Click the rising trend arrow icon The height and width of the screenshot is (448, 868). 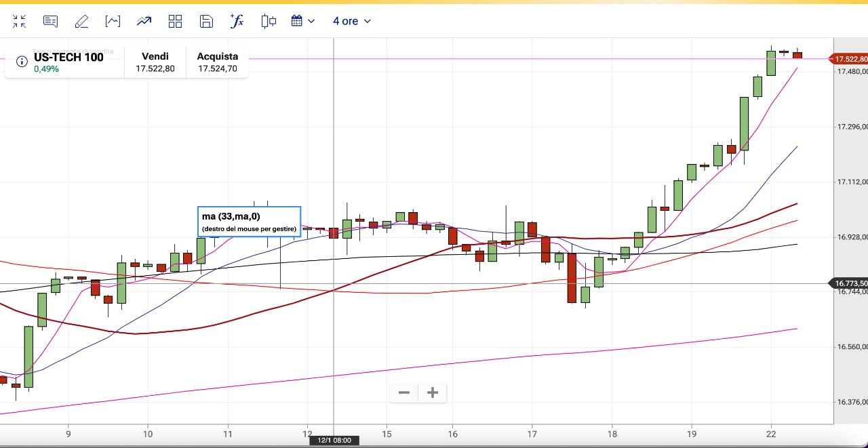click(x=144, y=21)
